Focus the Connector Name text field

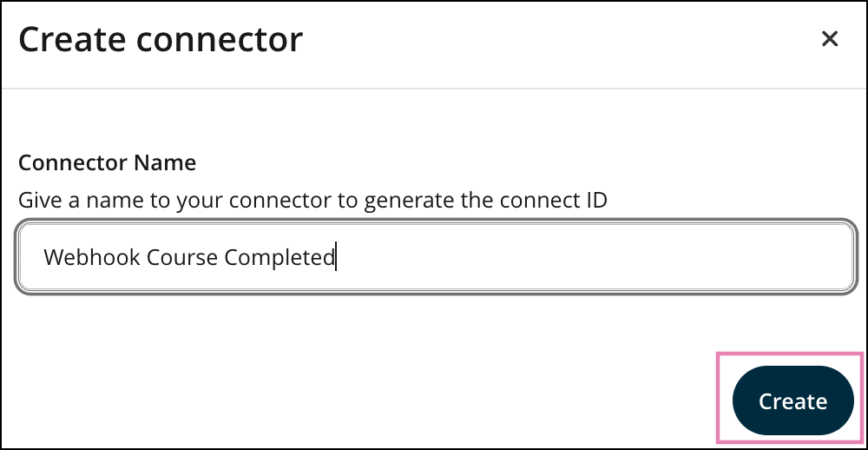pyautogui.click(x=434, y=258)
